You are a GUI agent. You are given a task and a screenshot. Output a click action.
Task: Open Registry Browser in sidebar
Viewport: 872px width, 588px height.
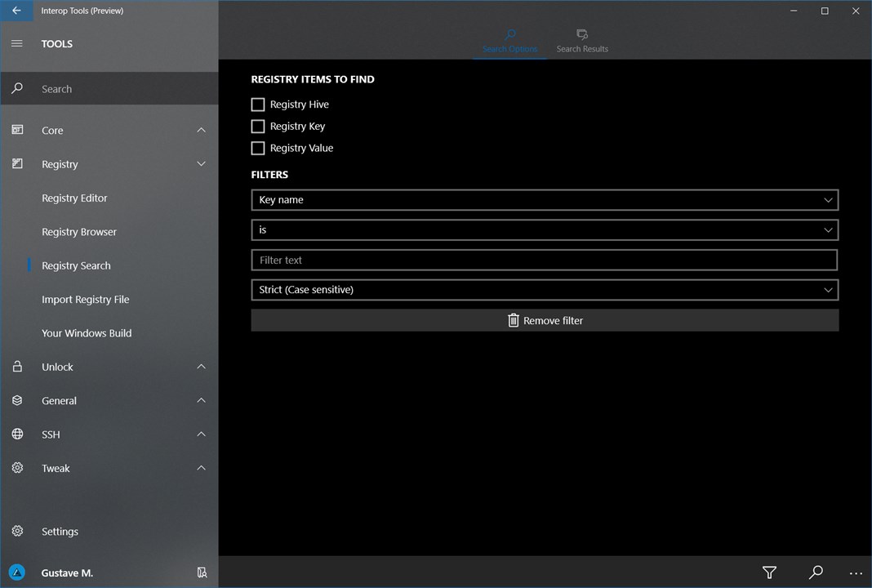(79, 232)
